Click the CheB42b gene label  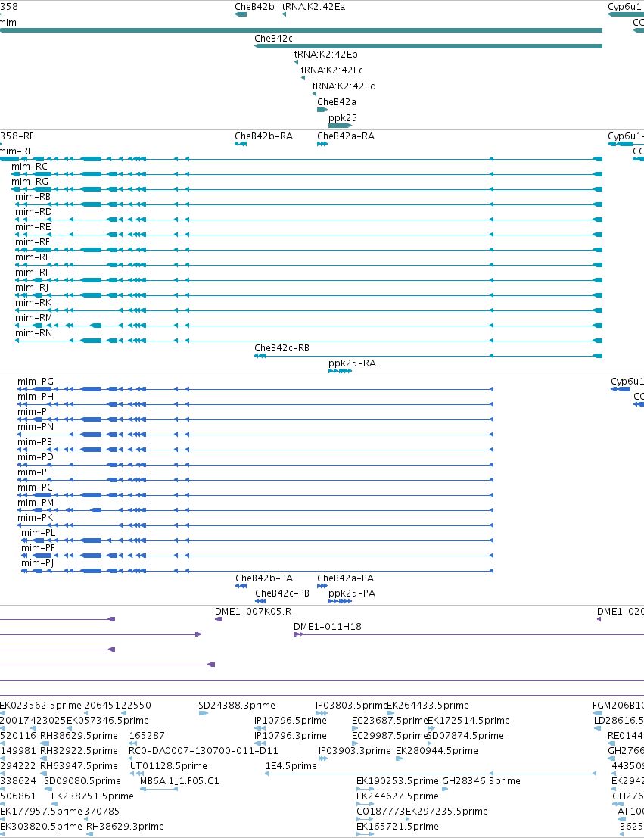[254, 7]
